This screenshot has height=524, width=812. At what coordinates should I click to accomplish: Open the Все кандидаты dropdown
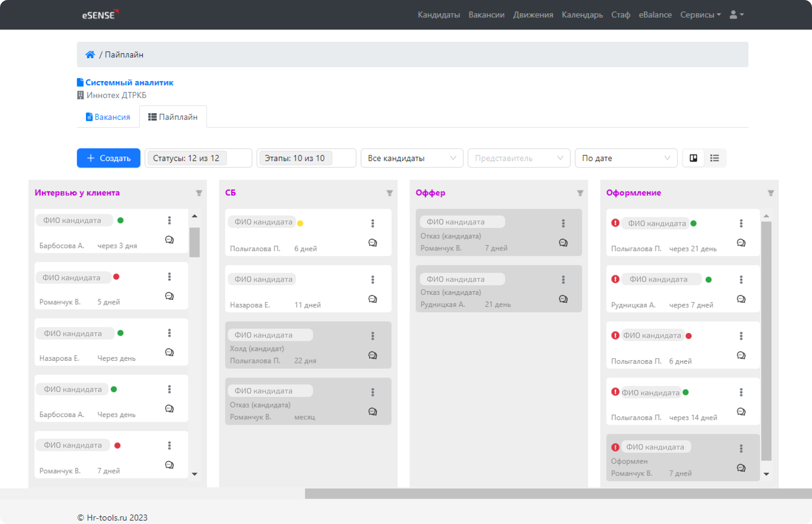tap(412, 158)
